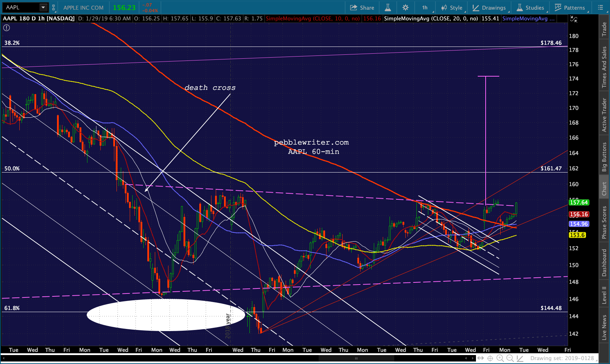Click the APPLE INC COM description
Screen dimensions: 610x364
pos(83,8)
